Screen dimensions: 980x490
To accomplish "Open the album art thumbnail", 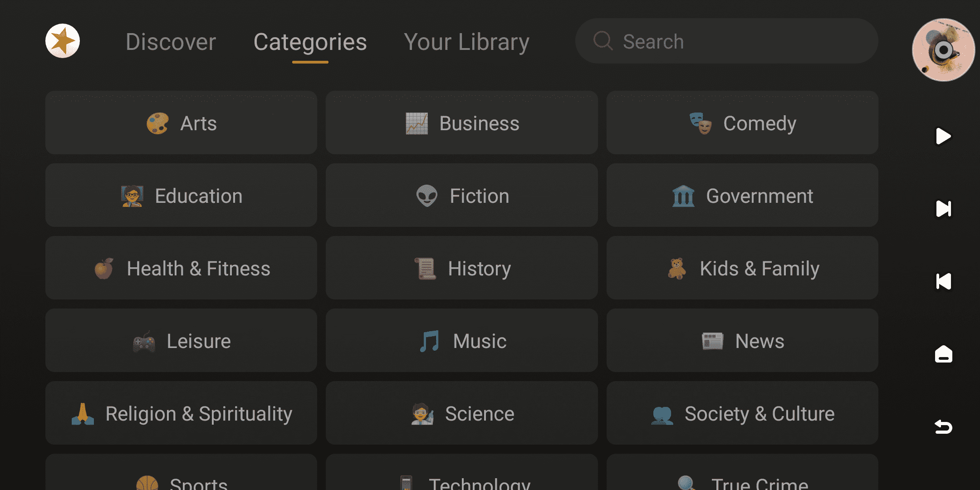I will (943, 50).
